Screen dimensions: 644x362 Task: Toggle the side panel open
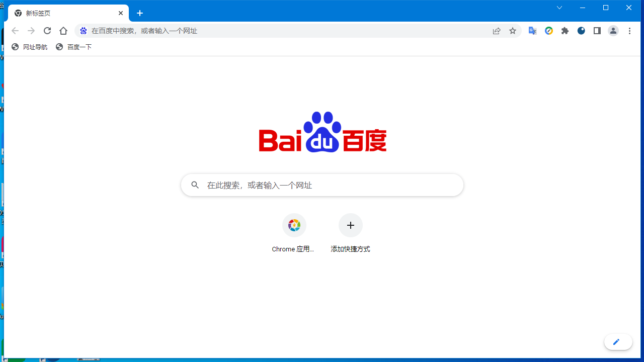(x=597, y=31)
